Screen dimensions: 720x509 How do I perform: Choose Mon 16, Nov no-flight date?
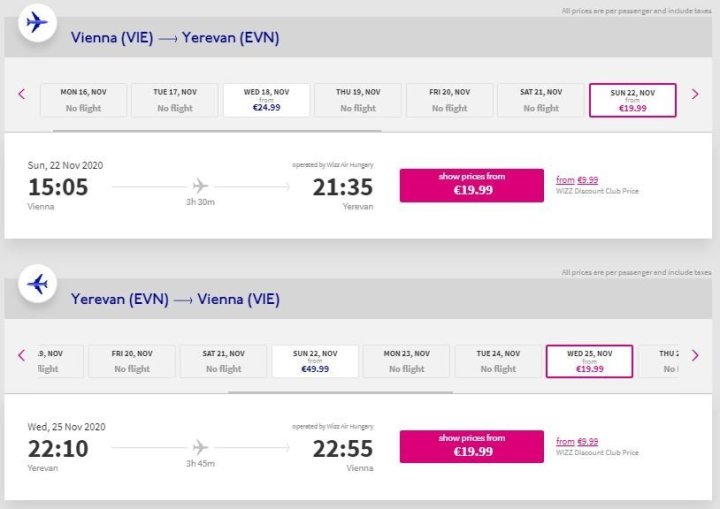pos(83,100)
